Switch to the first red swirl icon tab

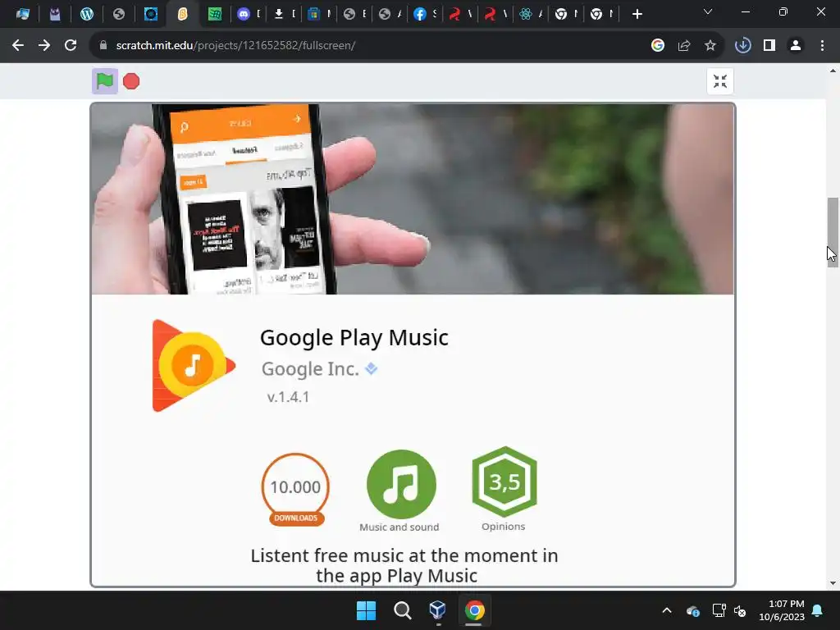point(459,14)
